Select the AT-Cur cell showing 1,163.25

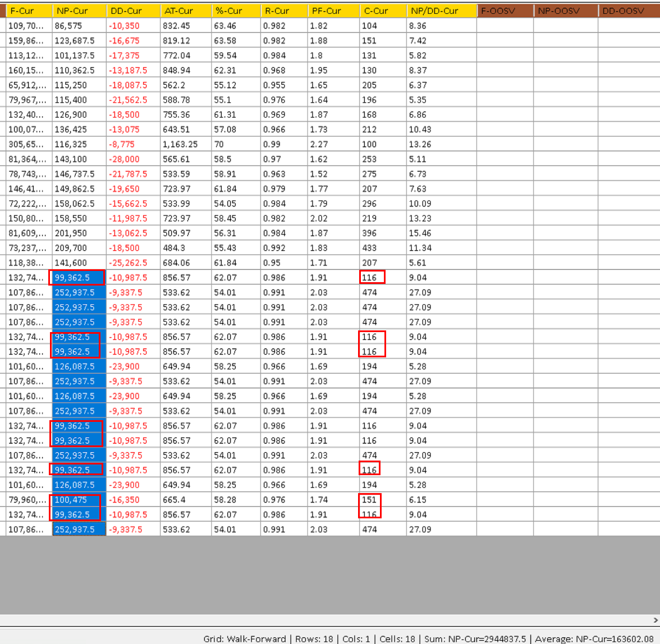pos(186,144)
